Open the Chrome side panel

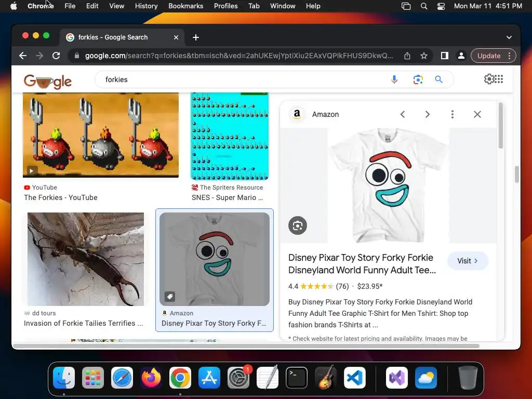[445, 56]
